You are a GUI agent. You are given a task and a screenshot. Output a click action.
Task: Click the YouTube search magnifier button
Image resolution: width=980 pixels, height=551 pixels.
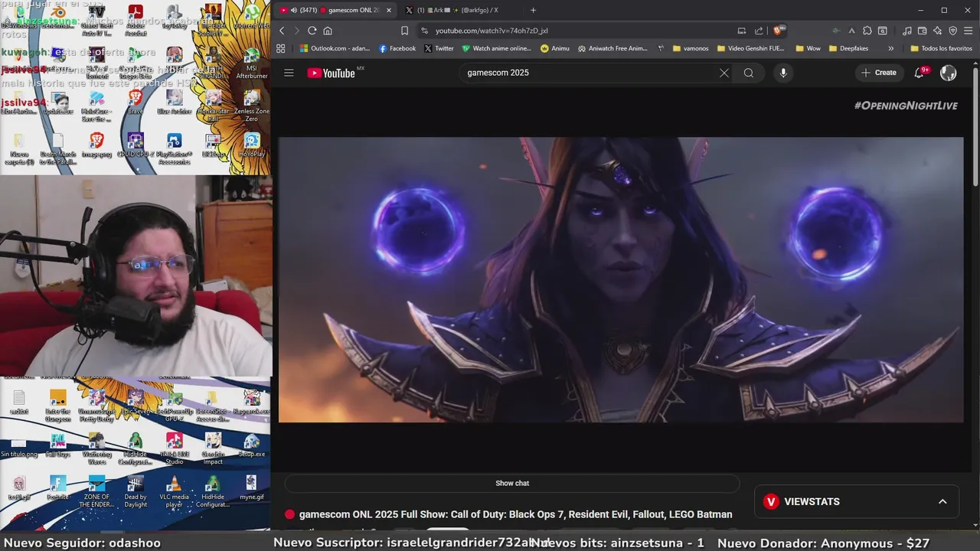point(749,73)
